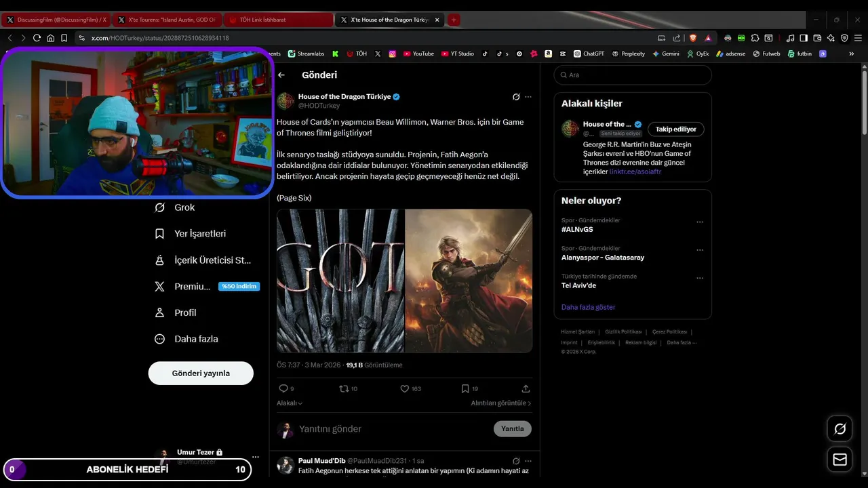Open the Aegon artwork image
This screenshot has width=868, height=488.
469,281
